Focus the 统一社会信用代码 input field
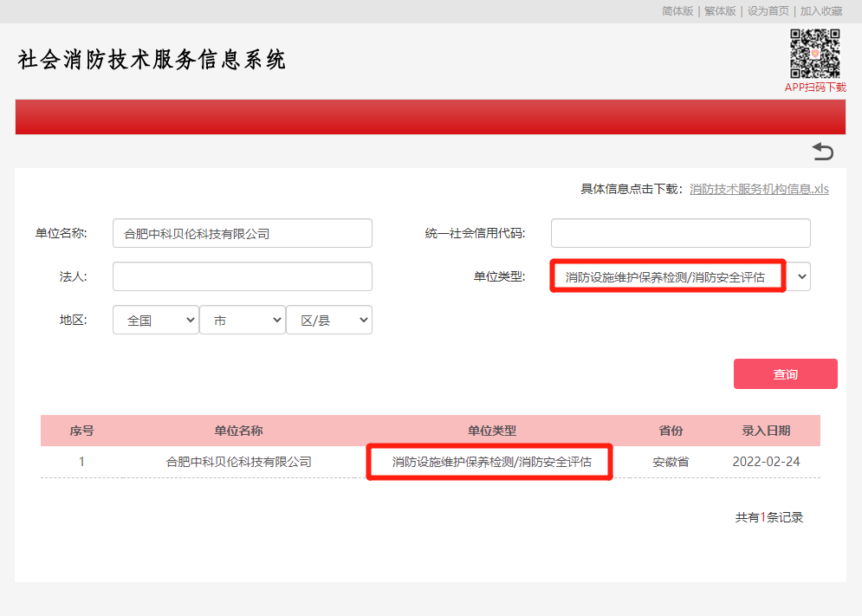The image size is (862, 616). 681,233
